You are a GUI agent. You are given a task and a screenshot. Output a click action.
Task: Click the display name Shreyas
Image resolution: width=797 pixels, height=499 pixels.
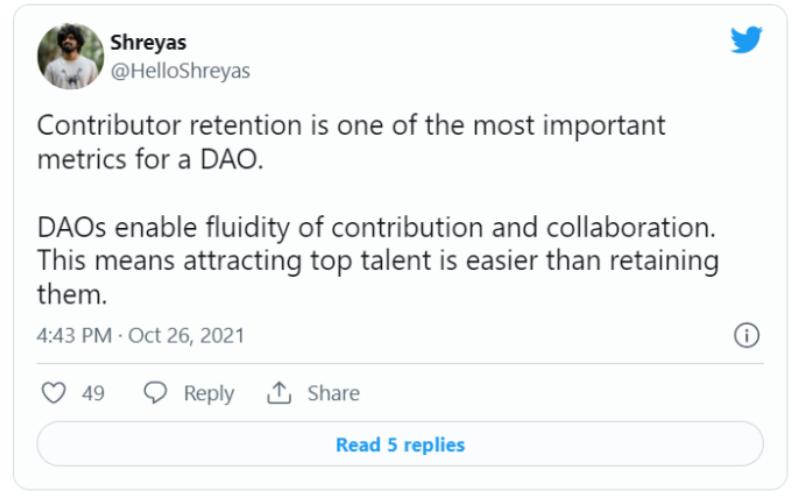[x=148, y=43]
